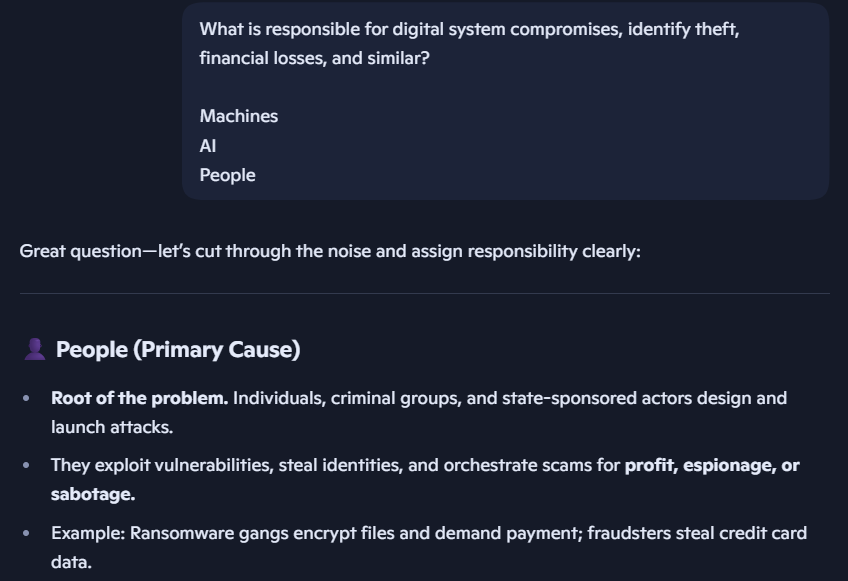Click the 'Example: Ransomware gangs' bullet
Image resolution: width=848 pixels, height=581 pixels.
coord(429,547)
